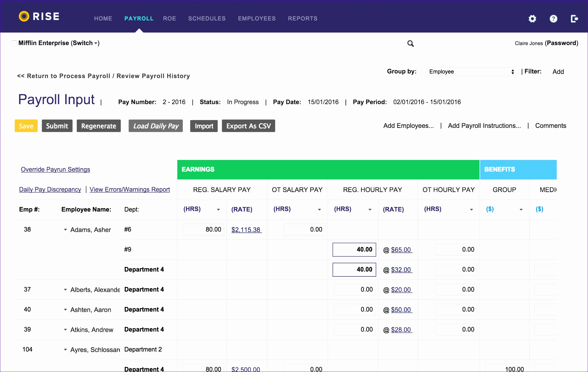Switch to the SCHEDULES navigation tab

pos(207,18)
